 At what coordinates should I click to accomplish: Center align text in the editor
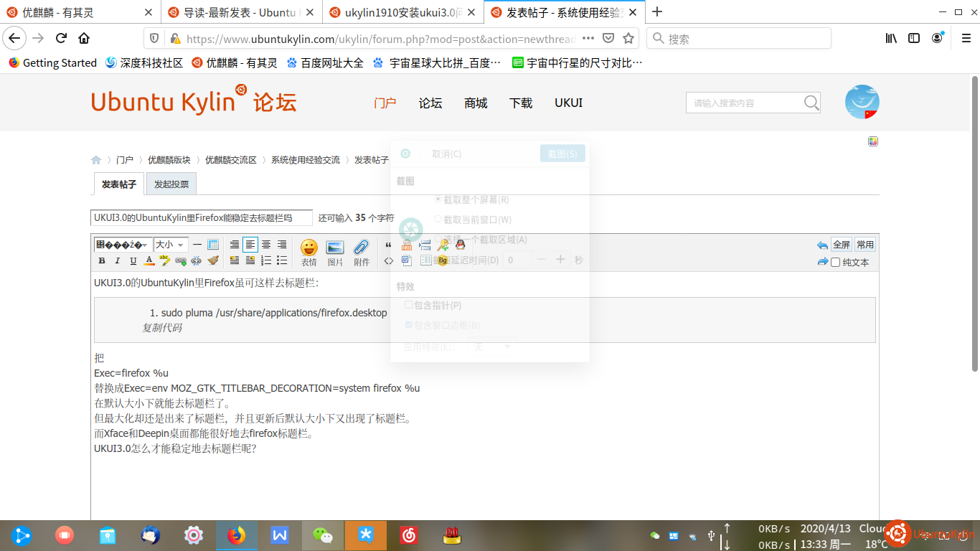pos(266,245)
